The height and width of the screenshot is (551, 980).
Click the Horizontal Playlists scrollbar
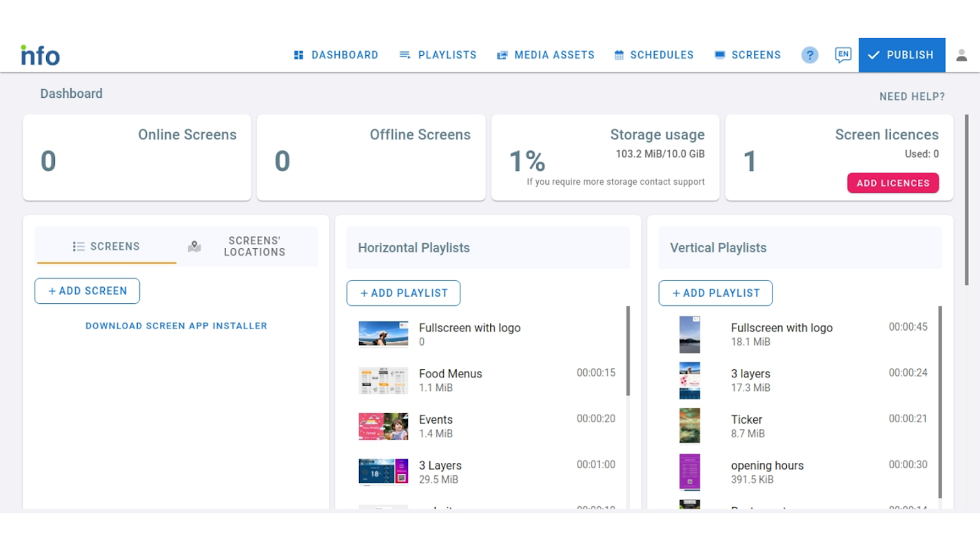click(628, 351)
